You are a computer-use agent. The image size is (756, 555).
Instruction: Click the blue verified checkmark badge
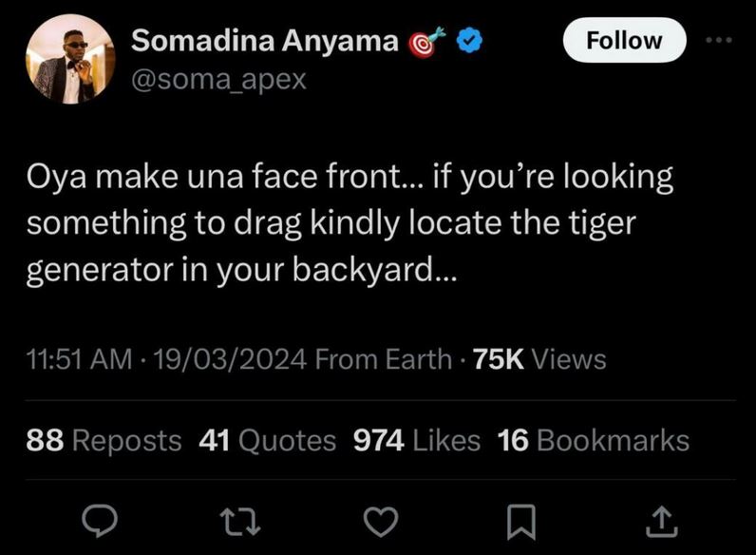pyautogui.click(x=470, y=42)
